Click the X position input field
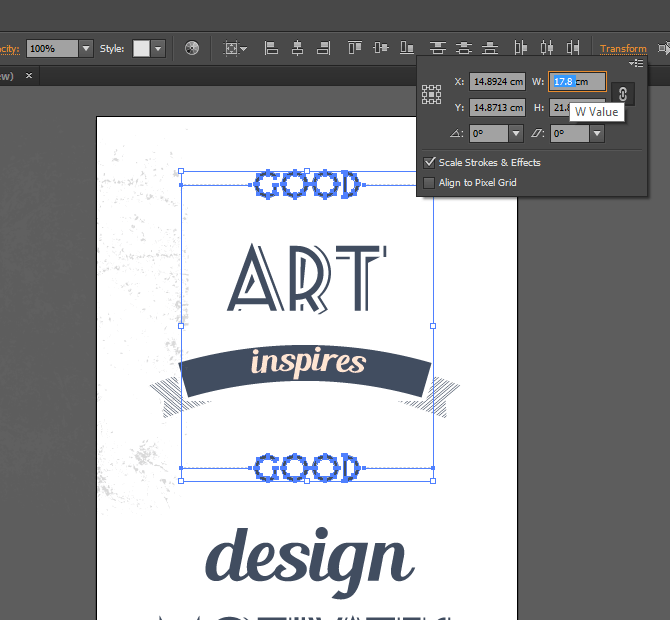This screenshot has height=620, width=670. (x=497, y=82)
